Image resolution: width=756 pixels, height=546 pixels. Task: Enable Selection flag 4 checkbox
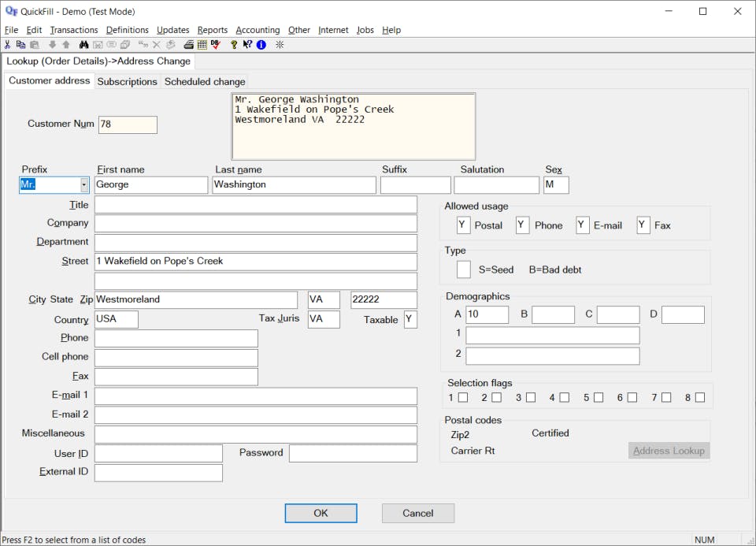click(565, 398)
